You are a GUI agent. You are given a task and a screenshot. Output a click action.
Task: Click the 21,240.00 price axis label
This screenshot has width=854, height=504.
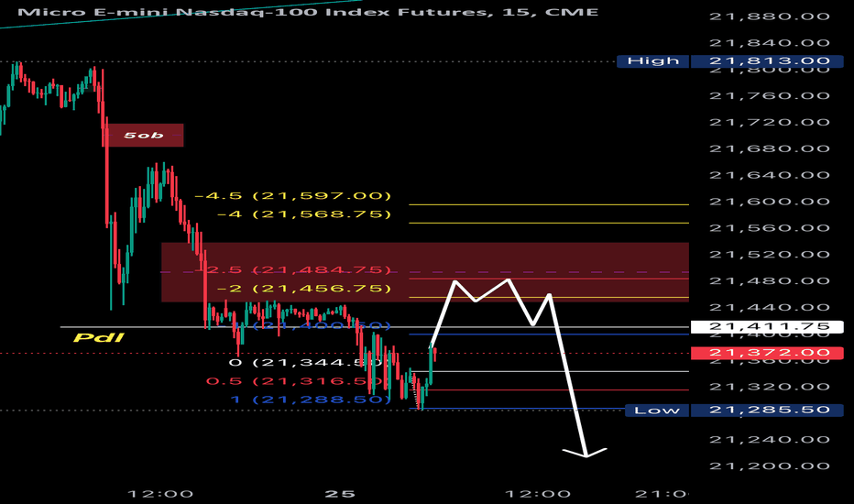click(770, 440)
